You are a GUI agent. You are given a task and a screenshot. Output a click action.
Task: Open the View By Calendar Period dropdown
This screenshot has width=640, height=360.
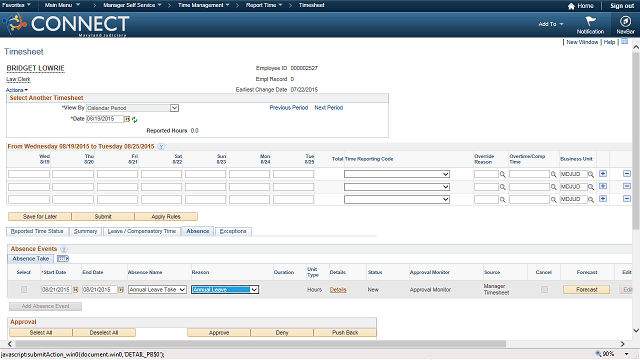click(x=132, y=108)
